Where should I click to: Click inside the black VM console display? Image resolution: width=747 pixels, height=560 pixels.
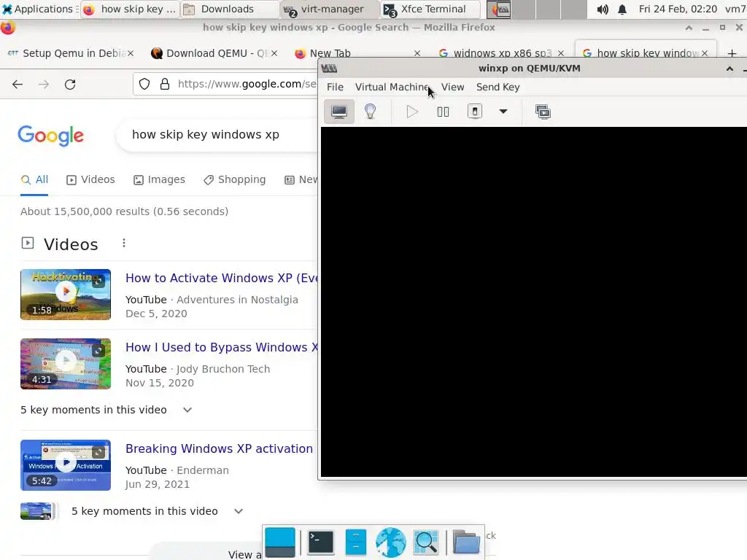click(533, 301)
